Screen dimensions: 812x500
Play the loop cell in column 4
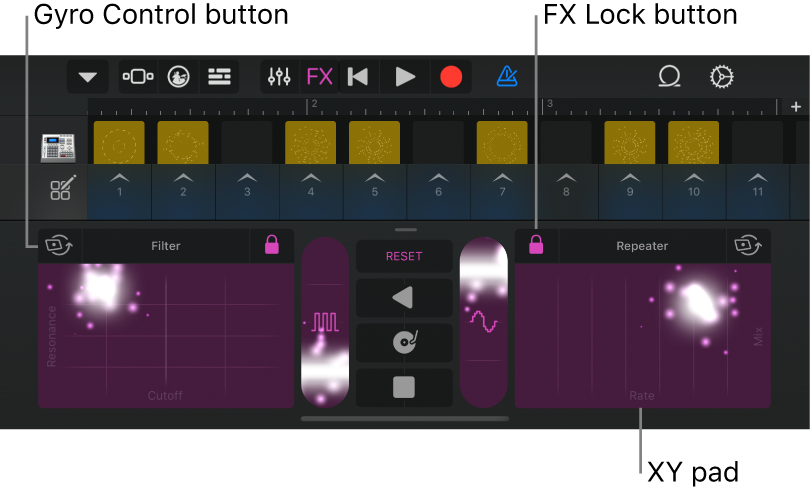coord(311,143)
